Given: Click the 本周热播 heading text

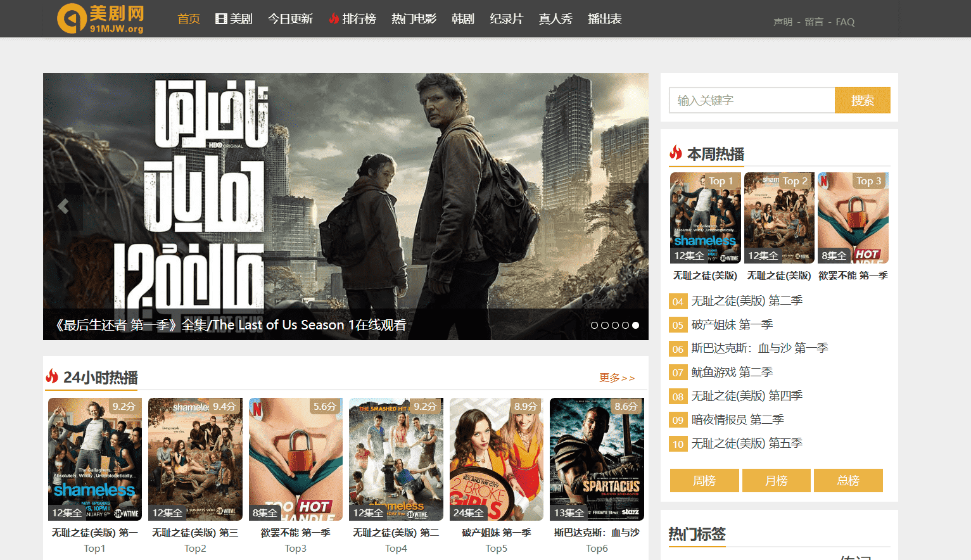Looking at the screenshot, I should click(716, 154).
